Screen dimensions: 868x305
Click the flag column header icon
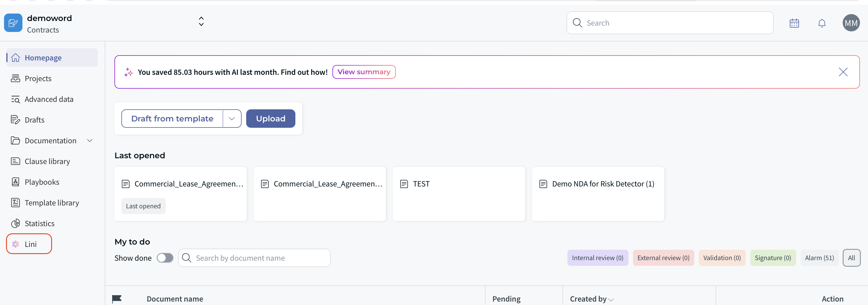116,299
